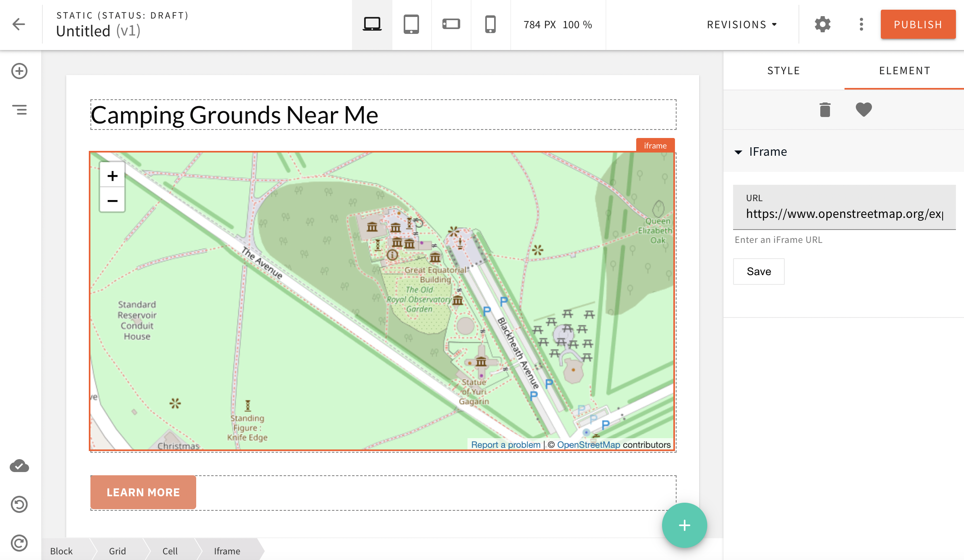Viewport: 964px width, 560px height.
Task: Switch to mobile phone preview
Action: 490,23
